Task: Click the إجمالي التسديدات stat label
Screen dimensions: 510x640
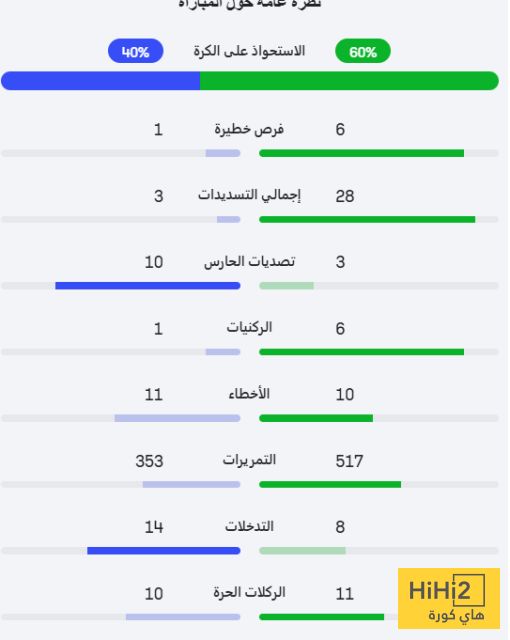Action: click(249, 195)
